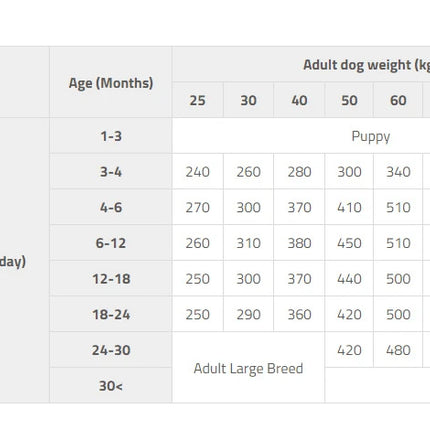Click the 480 value in 24-30 row

coord(398,350)
